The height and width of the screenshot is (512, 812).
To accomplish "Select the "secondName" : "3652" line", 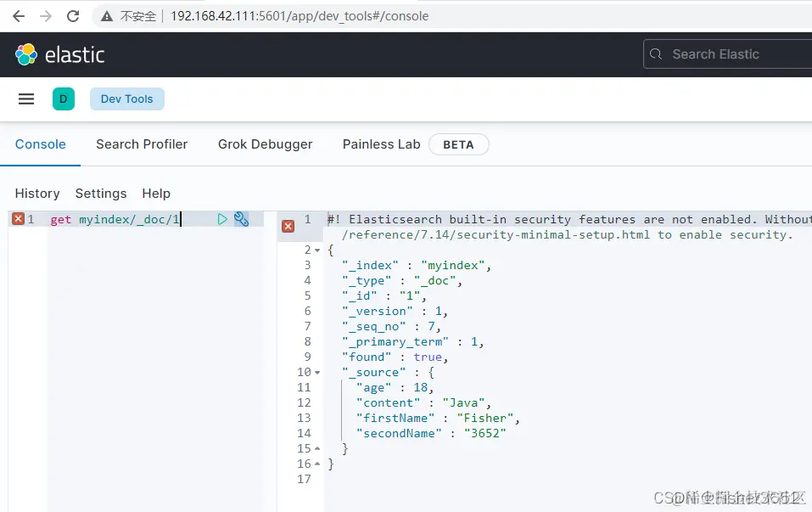I will pos(431,433).
